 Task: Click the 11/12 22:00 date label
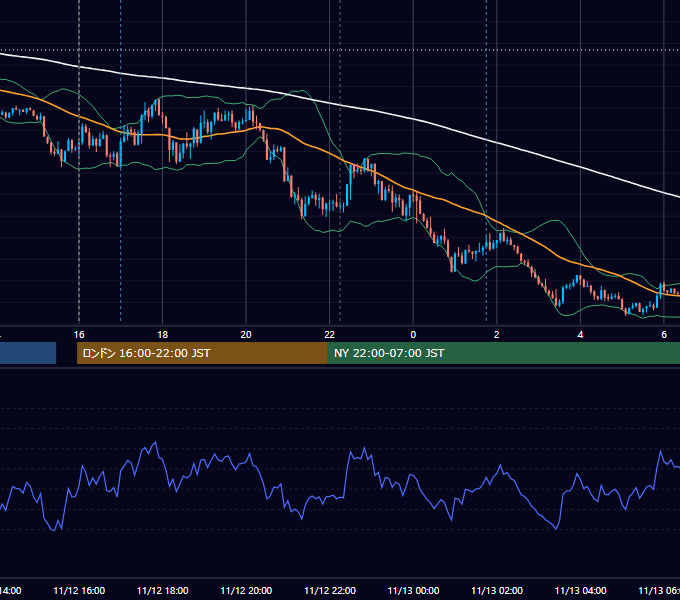tap(330, 590)
